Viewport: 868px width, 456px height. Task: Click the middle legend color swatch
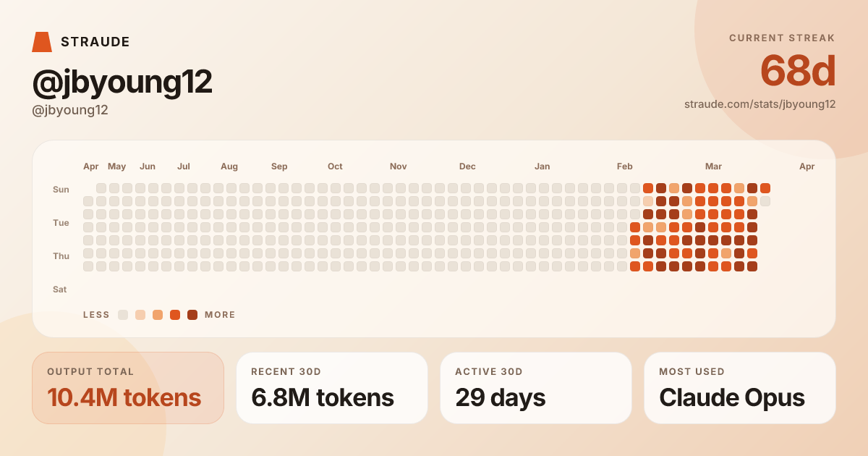pyautogui.click(x=158, y=315)
